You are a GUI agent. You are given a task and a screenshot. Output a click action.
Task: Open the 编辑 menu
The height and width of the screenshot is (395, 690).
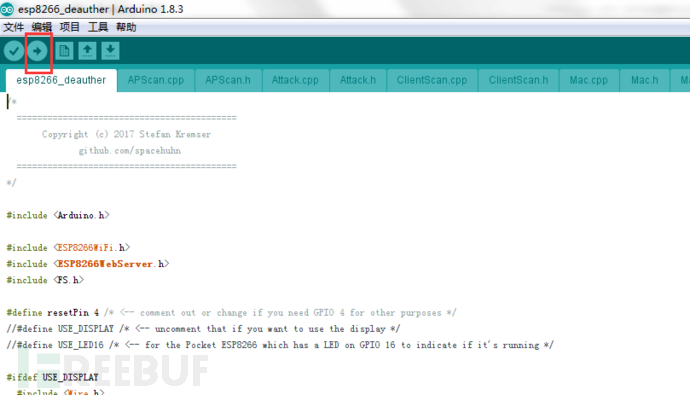(42, 27)
